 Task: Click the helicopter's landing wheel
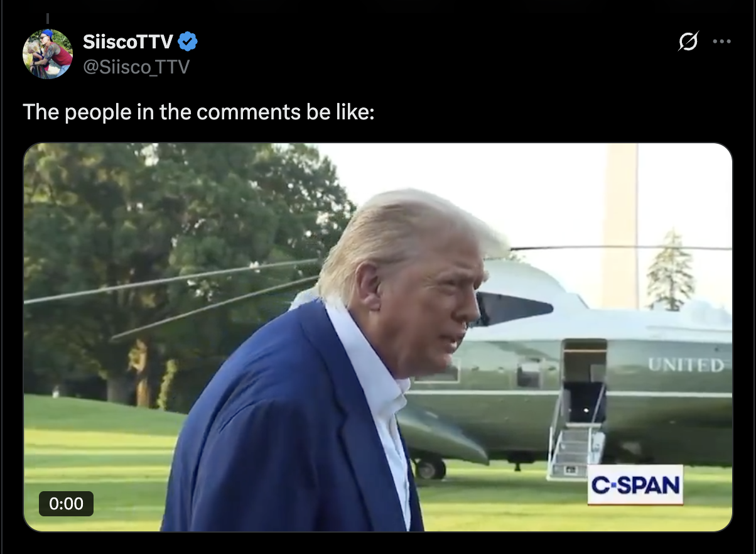click(x=430, y=469)
